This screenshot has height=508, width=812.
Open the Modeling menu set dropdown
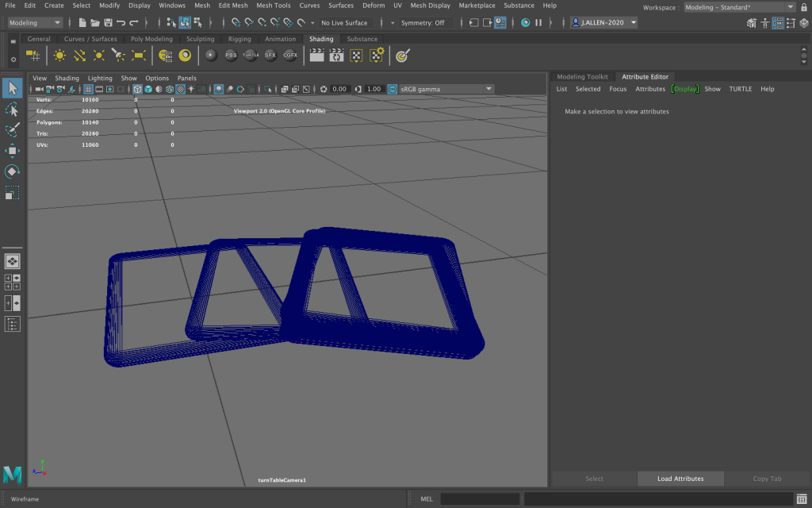pos(35,23)
